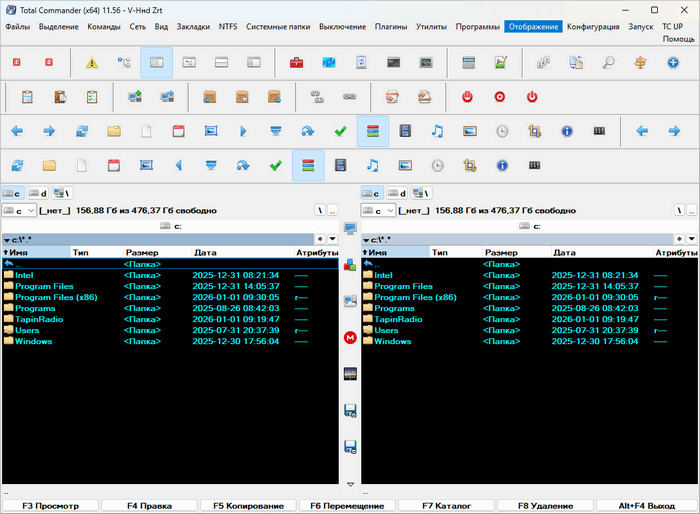Image resolution: width=700 pixels, height=514 pixels.
Task: Select drive c button in the right panel
Action: pyautogui.click(x=372, y=193)
